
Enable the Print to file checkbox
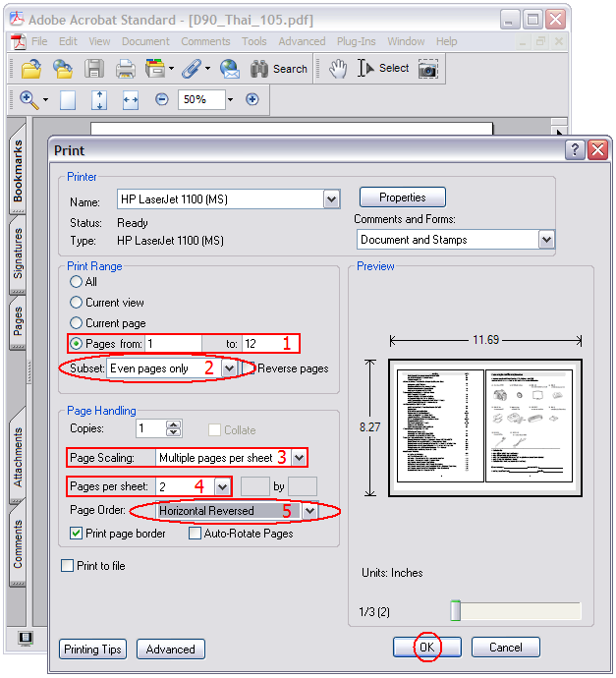click(x=68, y=566)
